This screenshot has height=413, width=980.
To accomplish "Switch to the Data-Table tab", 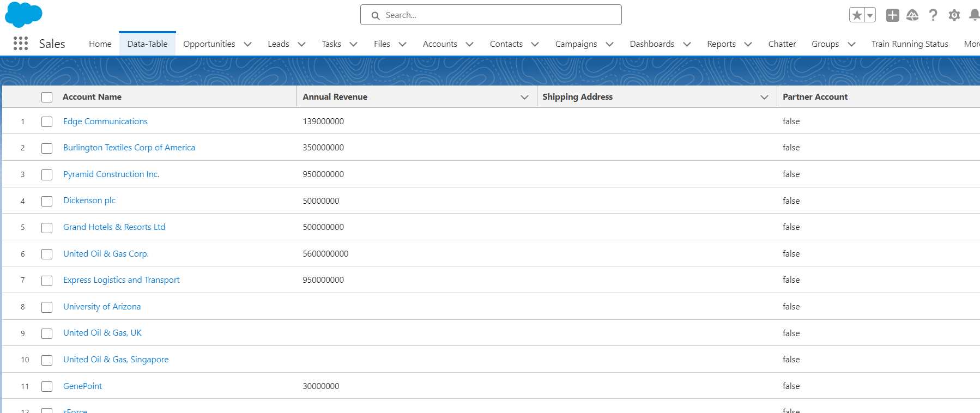I will coord(147,44).
